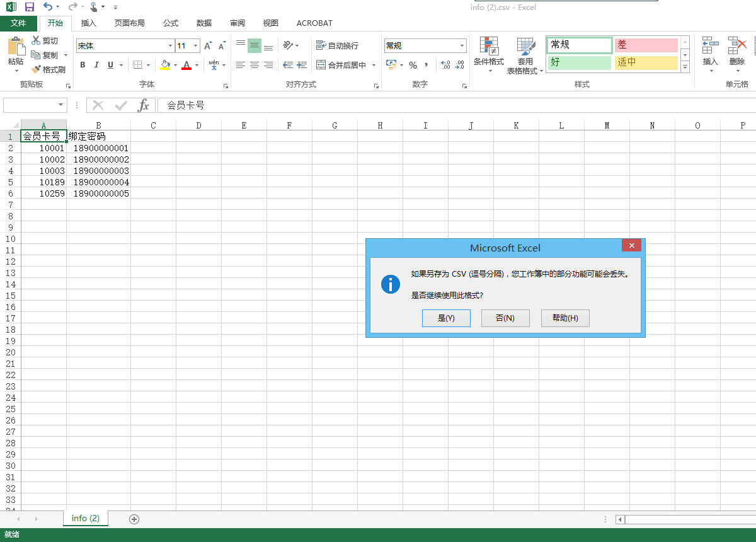
Task: Click the Increase Font Size icon
Action: point(208,46)
